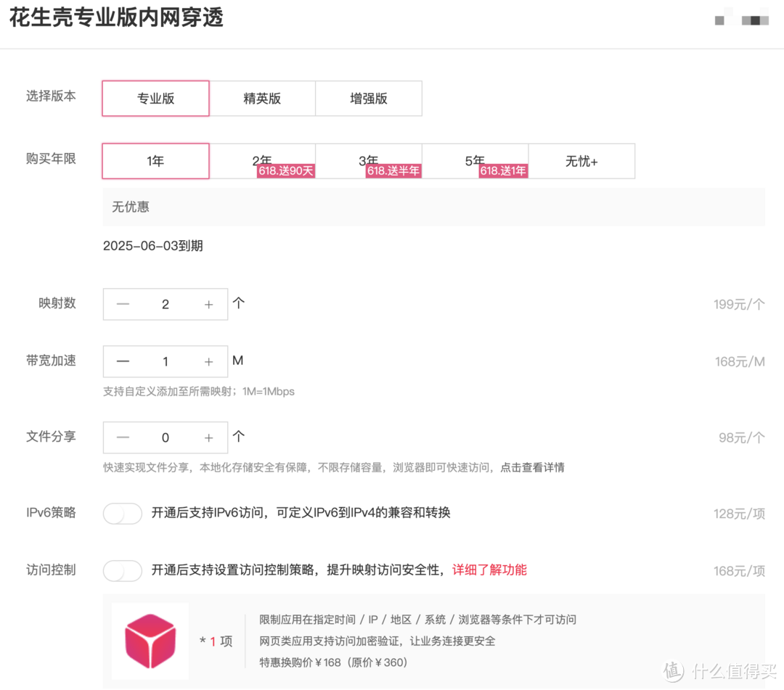784x690 pixels.
Task: Enable the IPv6策略 switch
Action: (x=123, y=514)
